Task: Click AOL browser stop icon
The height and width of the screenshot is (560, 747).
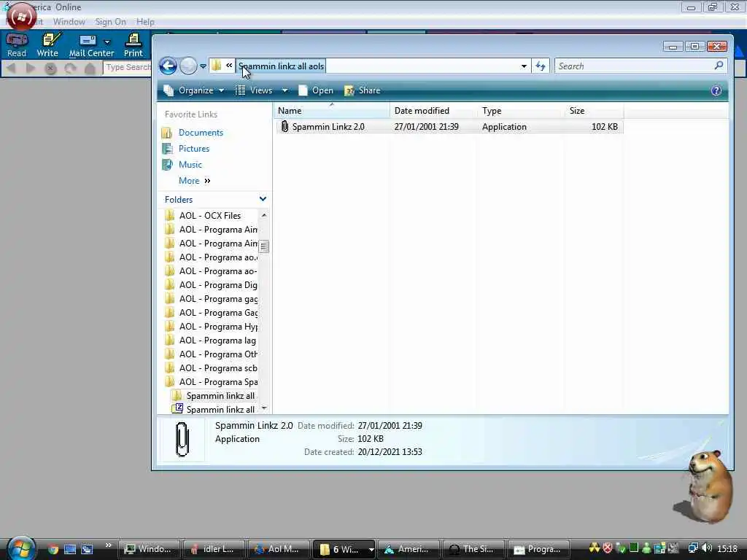Action: pos(50,69)
